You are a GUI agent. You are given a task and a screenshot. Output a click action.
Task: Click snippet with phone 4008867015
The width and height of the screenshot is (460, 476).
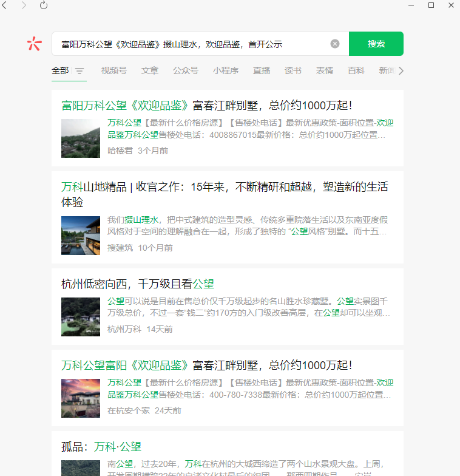(x=250, y=129)
